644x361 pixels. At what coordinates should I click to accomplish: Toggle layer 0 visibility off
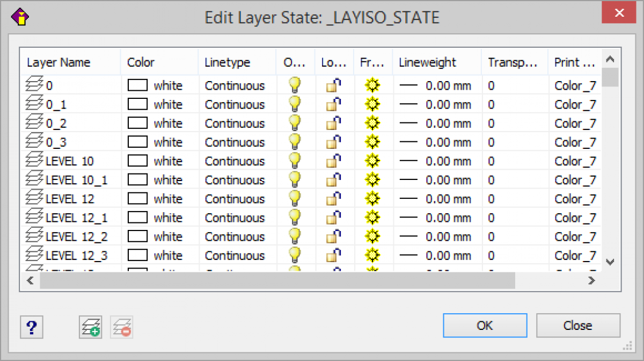coord(294,85)
